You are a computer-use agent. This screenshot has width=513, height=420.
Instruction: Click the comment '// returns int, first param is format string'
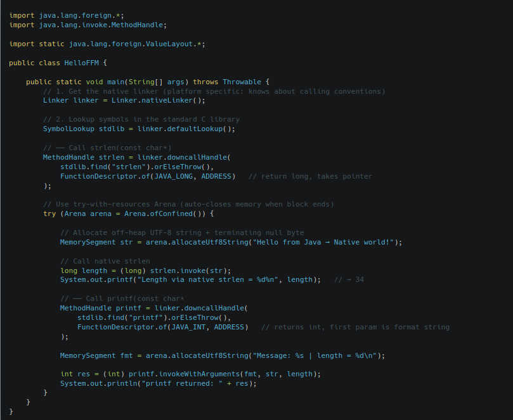click(355, 327)
